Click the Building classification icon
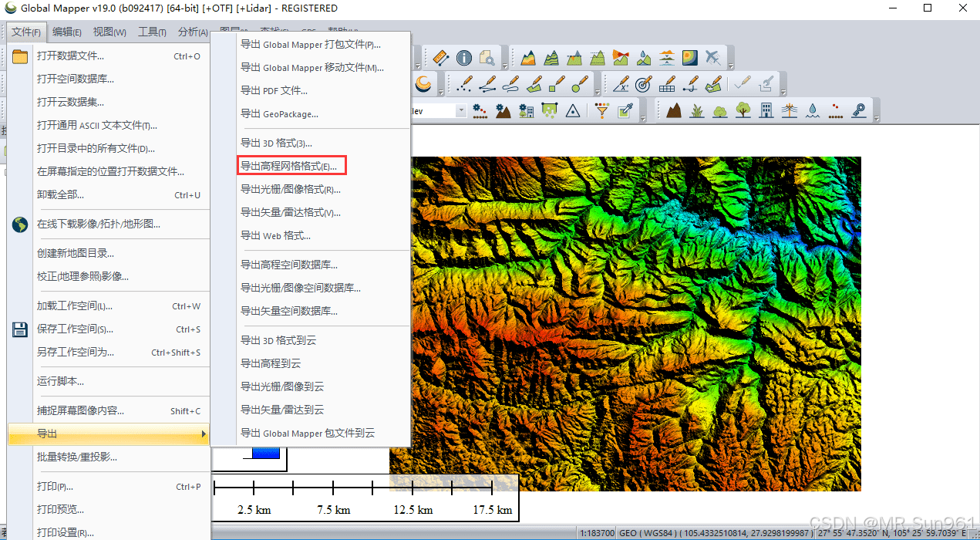980x540 pixels. (x=766, y=110)
